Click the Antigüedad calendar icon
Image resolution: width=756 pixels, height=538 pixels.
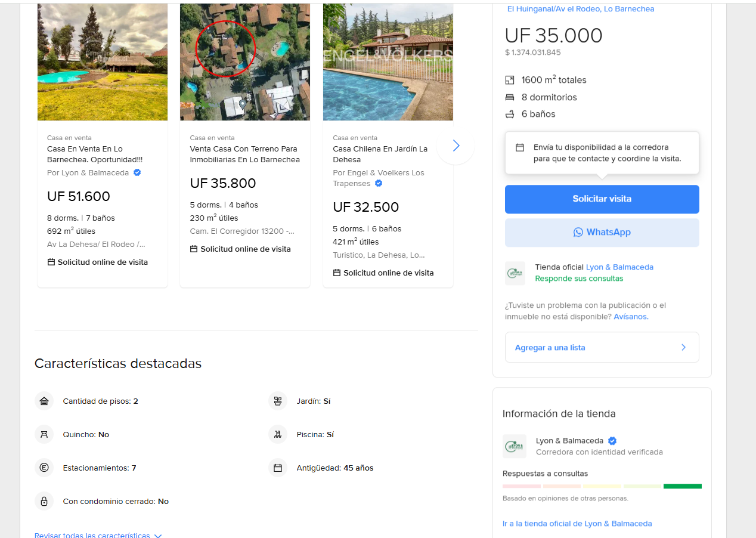point(278,468)
